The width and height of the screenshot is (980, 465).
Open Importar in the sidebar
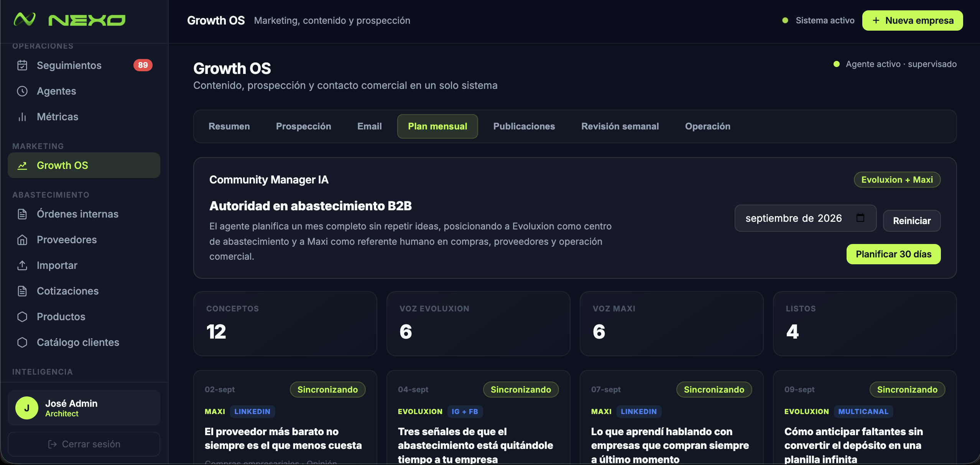tap(84, 265)
